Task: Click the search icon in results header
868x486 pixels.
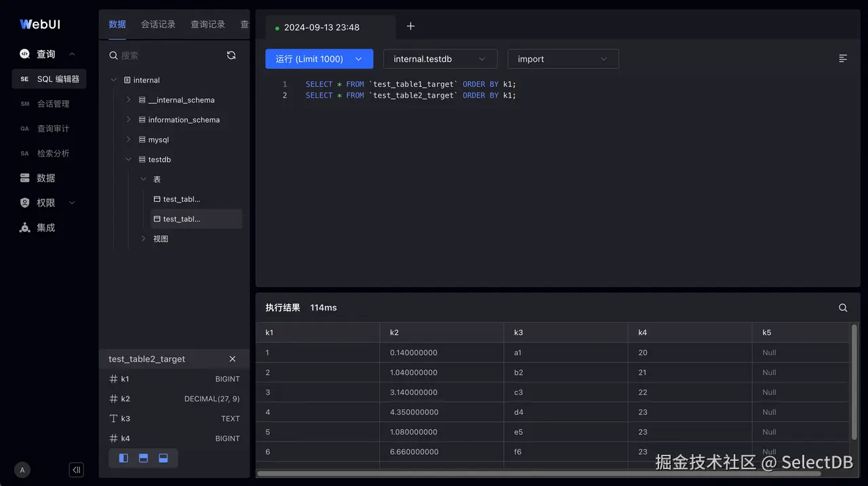Action: 843,308
